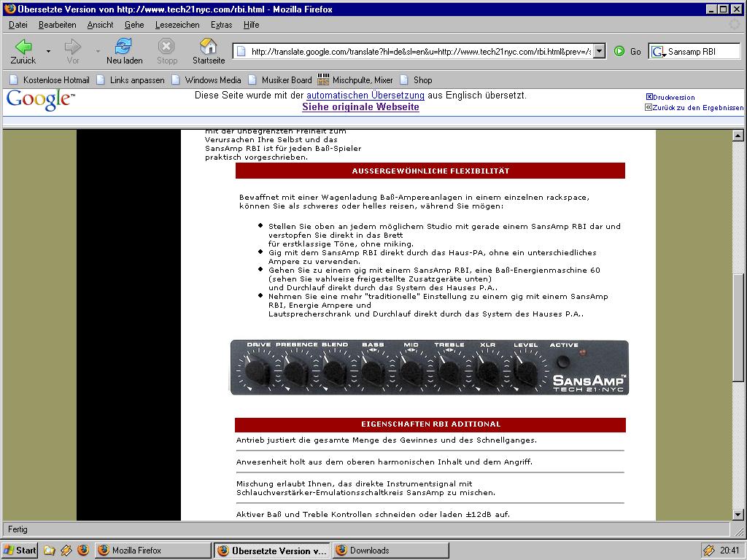Open the Extras menu
The width and height of the screenshot is (747, 560).
point(222,25)
